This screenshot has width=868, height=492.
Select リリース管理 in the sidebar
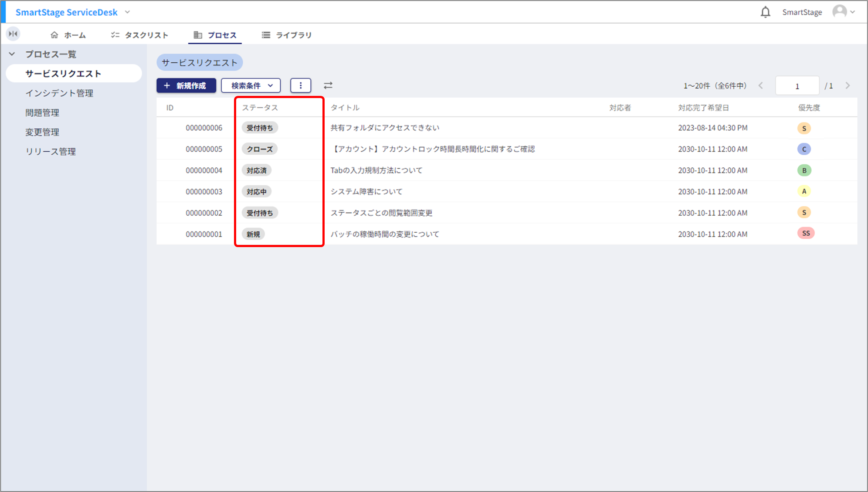[51, 151]
